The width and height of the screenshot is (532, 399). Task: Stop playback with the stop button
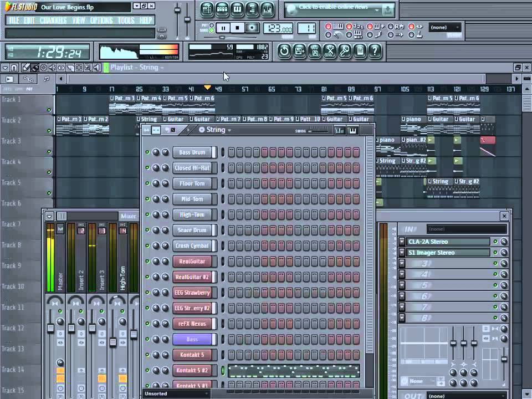[x=238, y=28]
